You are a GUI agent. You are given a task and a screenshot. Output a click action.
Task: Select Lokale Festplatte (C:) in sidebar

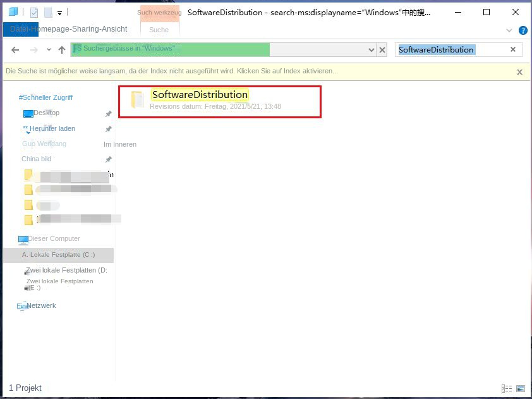tap(58, 255)
